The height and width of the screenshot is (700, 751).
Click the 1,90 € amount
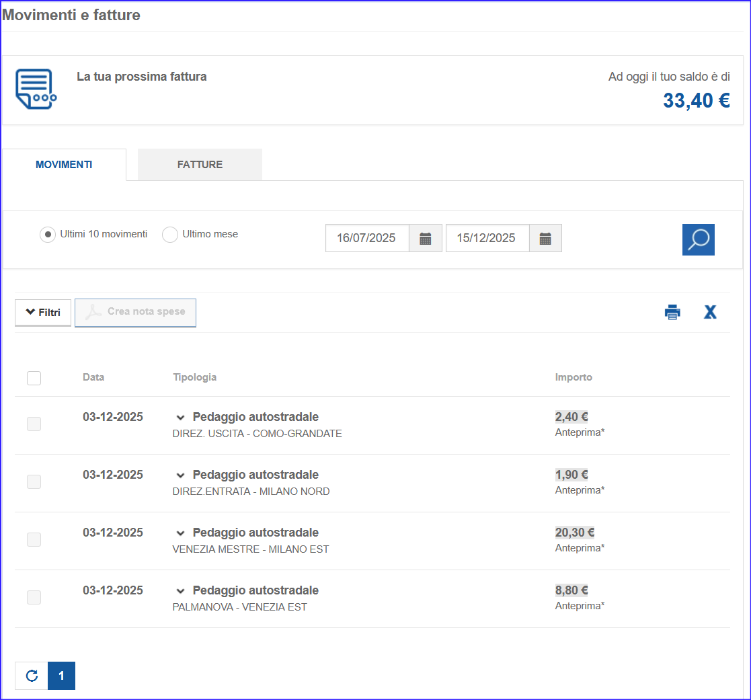(571, 475)
